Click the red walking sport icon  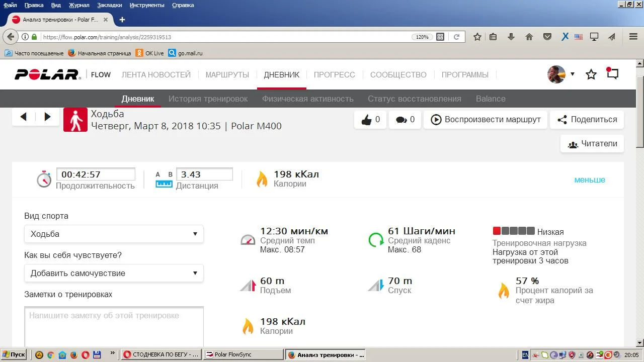(75, 120)
